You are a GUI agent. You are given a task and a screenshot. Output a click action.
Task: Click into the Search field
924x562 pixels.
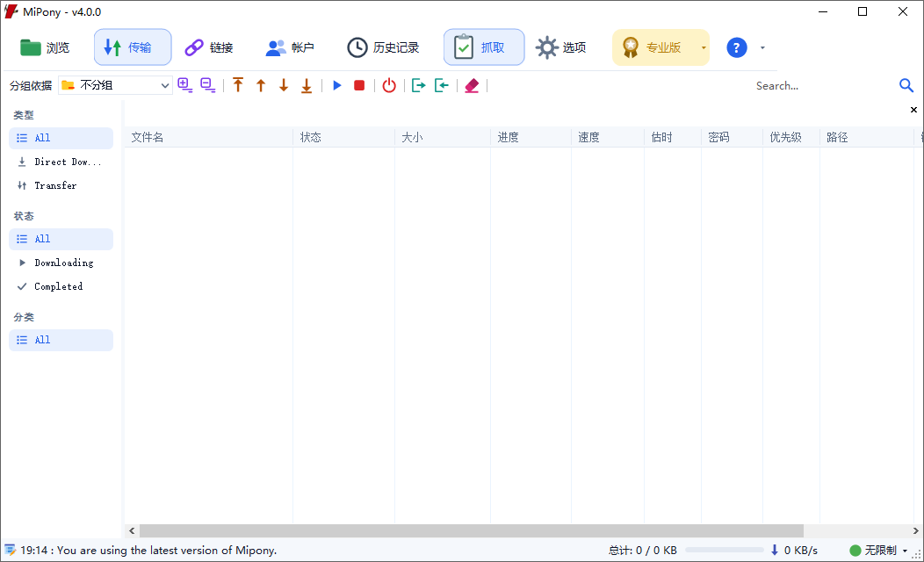(822, 85)
